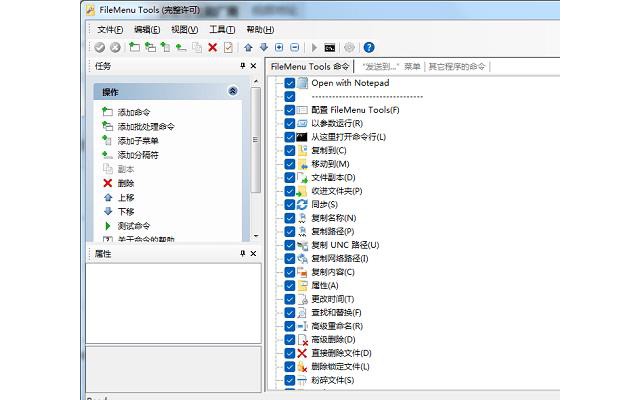The width and height of the screenshot is (640, 400).
Task: Pin the 任务 panel using pushpin icon
Action: [x=243, y=66]
